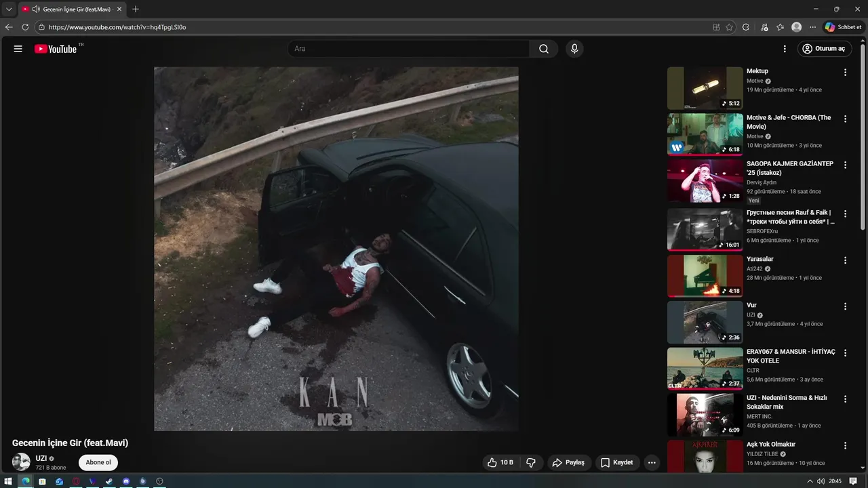
Task: Open the UZI channel avatar
Action: click(x=21, y=462)
